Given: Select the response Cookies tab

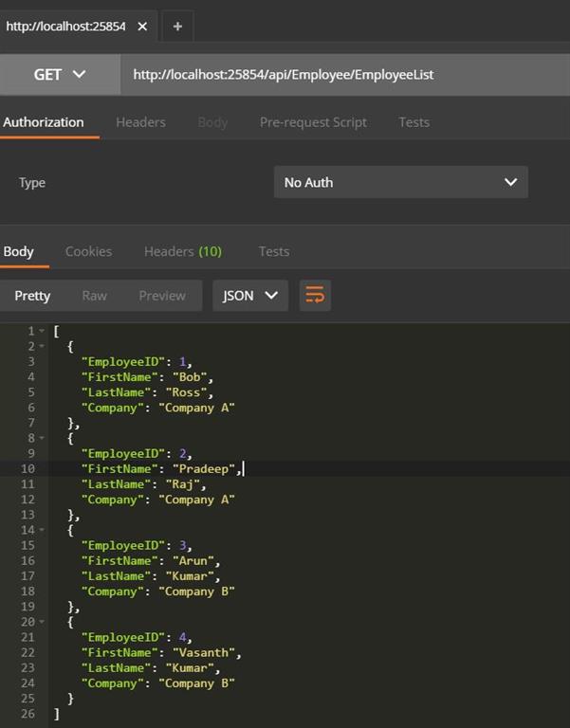Looking at the screenshot, I should point(88,251).
